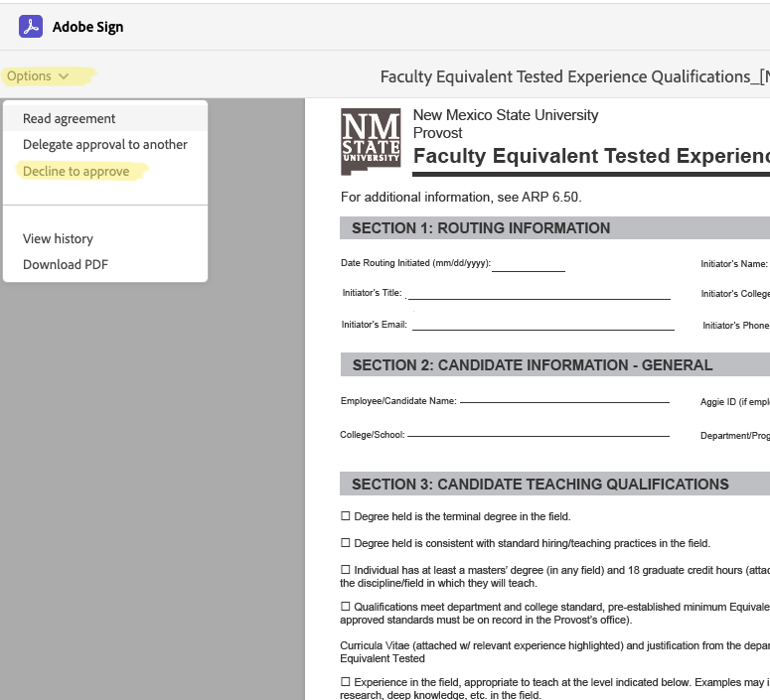Check 'Degree held is consistent with standard' box
The height and width of the screenshot is (700, 770).
tap(345, 543)
